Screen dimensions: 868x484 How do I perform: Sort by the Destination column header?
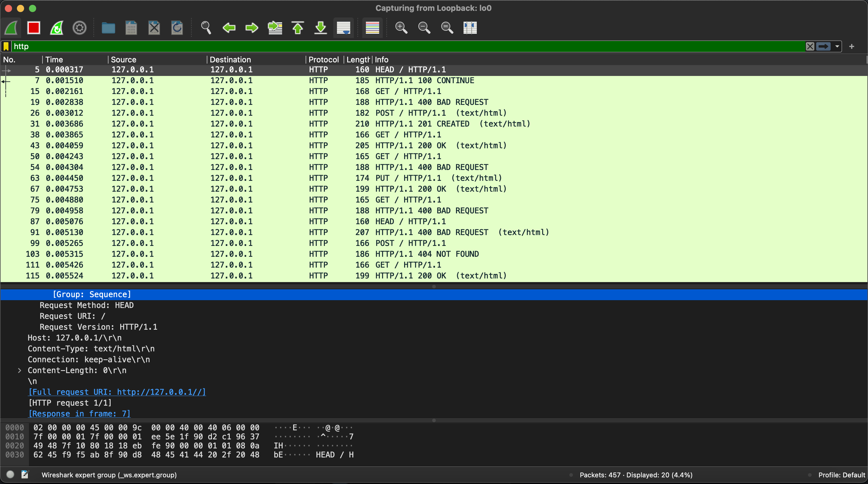(x=256, y=60)
